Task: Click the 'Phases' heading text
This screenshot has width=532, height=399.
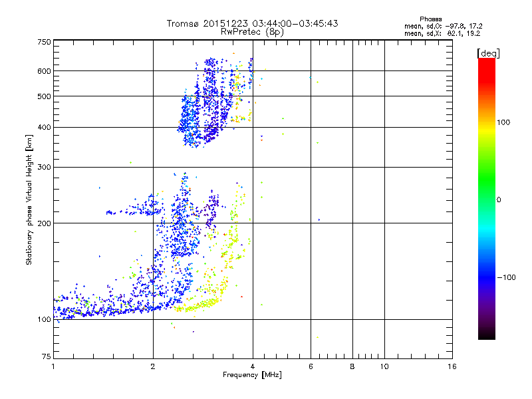Action: click(x=430, y=19)
